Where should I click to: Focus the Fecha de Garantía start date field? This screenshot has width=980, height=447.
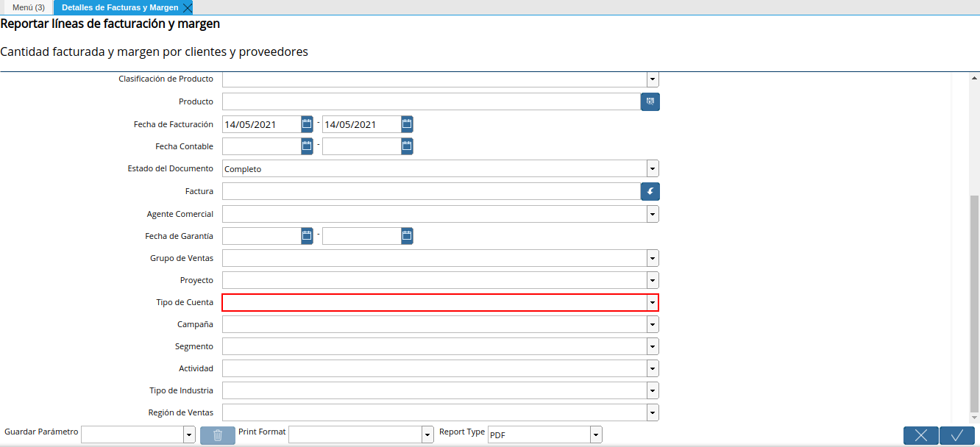(261, 236)
